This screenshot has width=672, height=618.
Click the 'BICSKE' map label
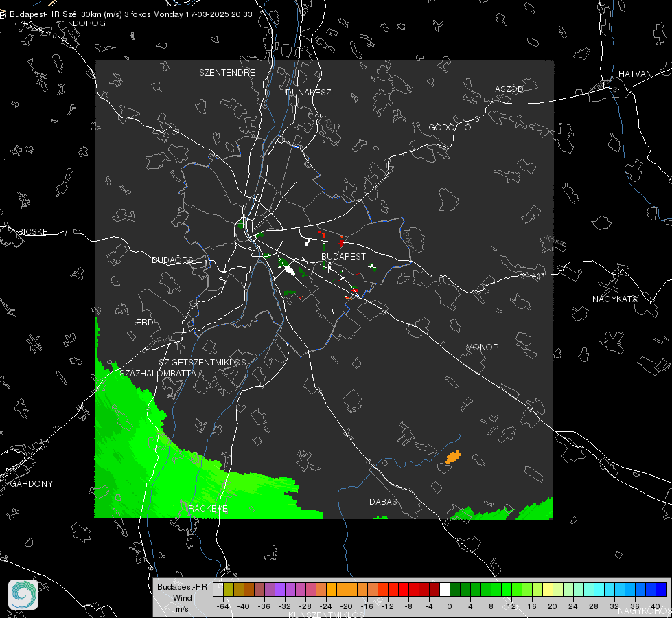tap(32, 231)
